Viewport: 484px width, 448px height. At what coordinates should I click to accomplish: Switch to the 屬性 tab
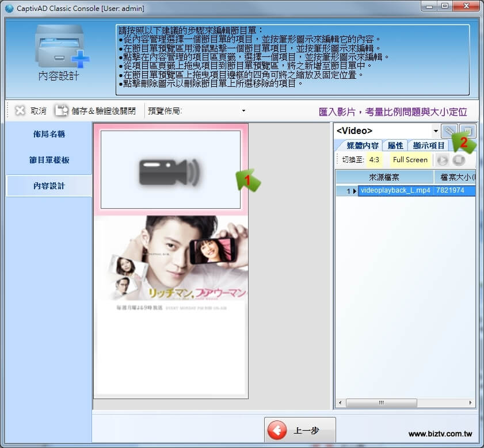coord(395,145)
